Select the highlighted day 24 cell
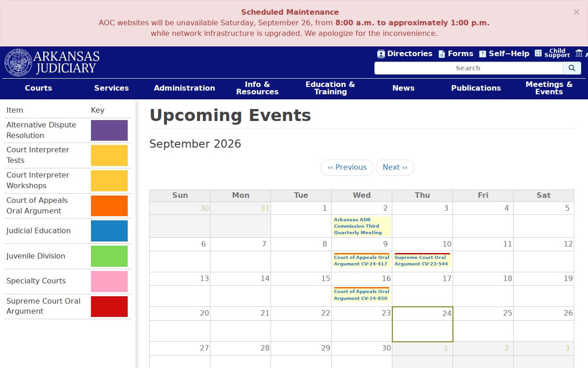The image size is (588, 368). (423, 324)
